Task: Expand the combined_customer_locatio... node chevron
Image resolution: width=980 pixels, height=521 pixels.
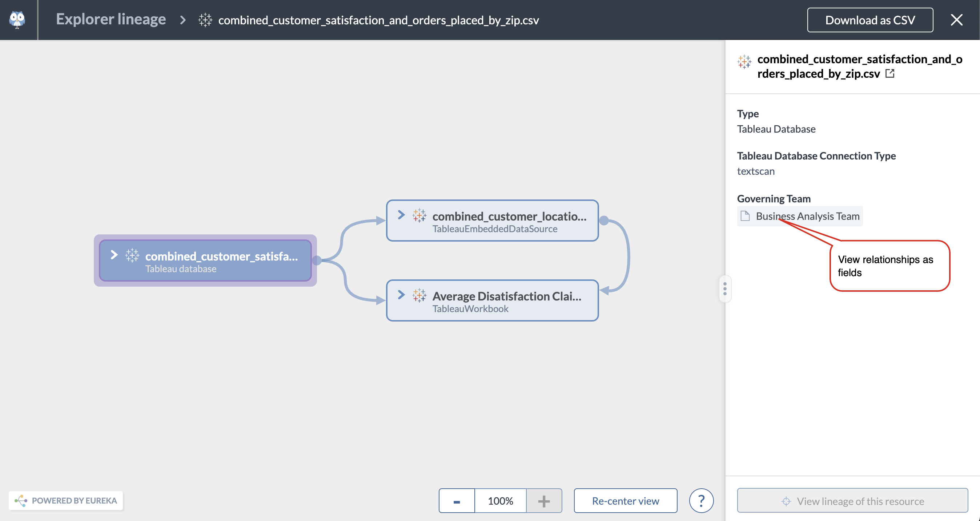Action: point(401,215)
